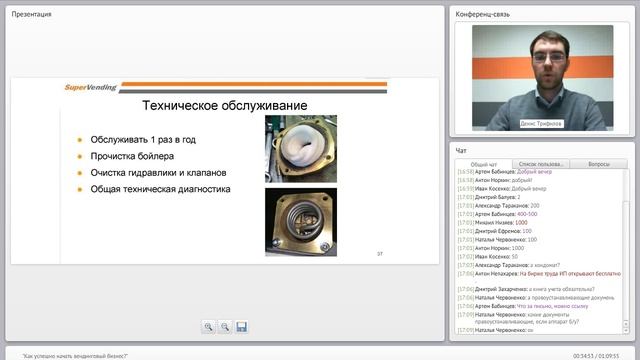This screenshot has width=640, height=360.
Task: Switch to the Список пользователей tab
Action: pyautogui.click(x=541, y=164)
